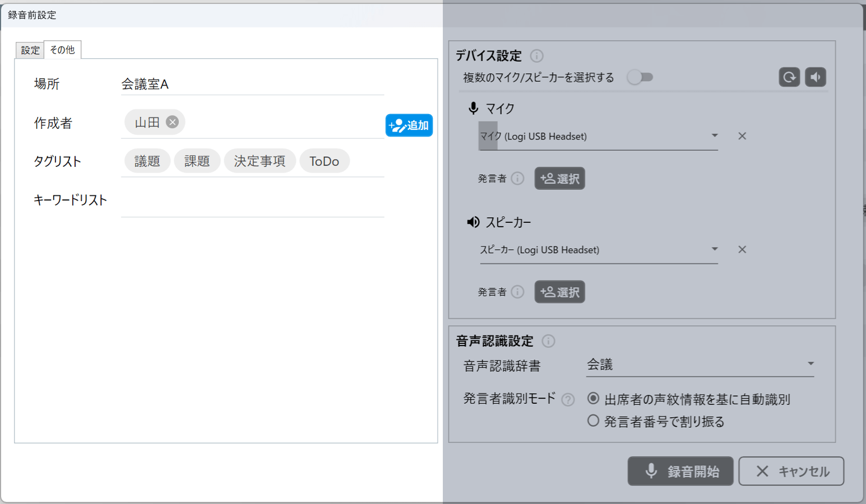The image size is (866, 504).
Task: Switch to the その他 tab
Action: pyautogui.click(x=62, y=50)
